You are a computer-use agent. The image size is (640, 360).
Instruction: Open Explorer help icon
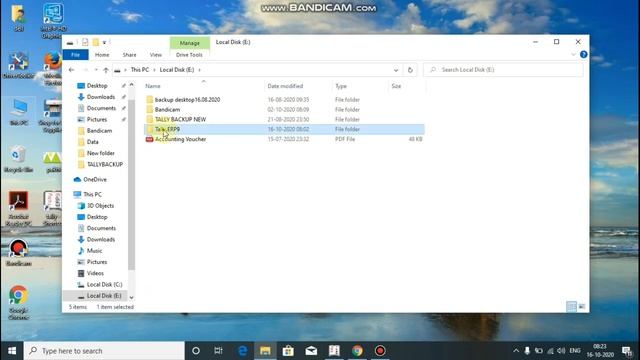coord(584,55)
